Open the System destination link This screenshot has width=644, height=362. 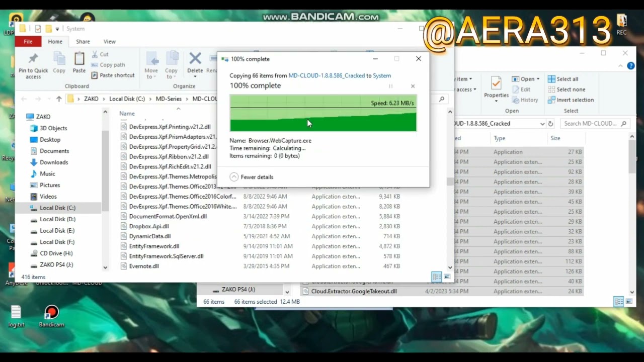click(382, 75)
